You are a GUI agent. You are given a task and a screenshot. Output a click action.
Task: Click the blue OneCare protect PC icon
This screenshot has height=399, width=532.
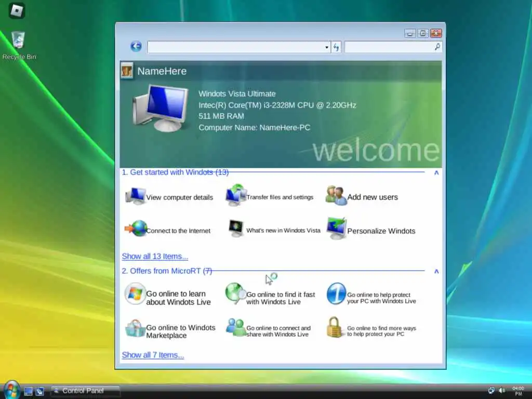336,294
